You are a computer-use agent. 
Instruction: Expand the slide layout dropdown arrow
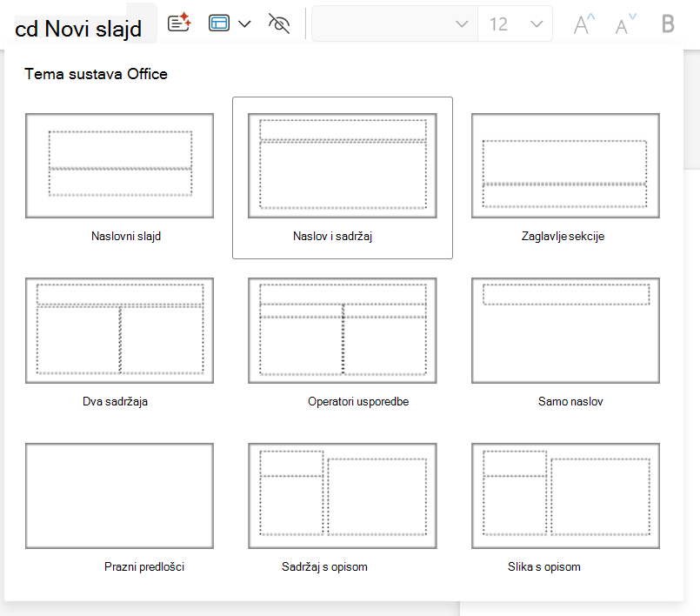coord(244,23)
